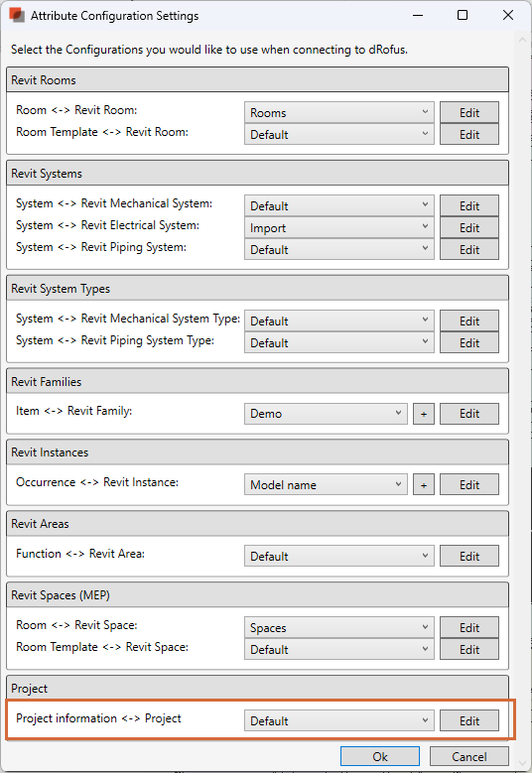Click the plus button beside Model name dropdown
The image size is (532, 773).
(424, 485)
